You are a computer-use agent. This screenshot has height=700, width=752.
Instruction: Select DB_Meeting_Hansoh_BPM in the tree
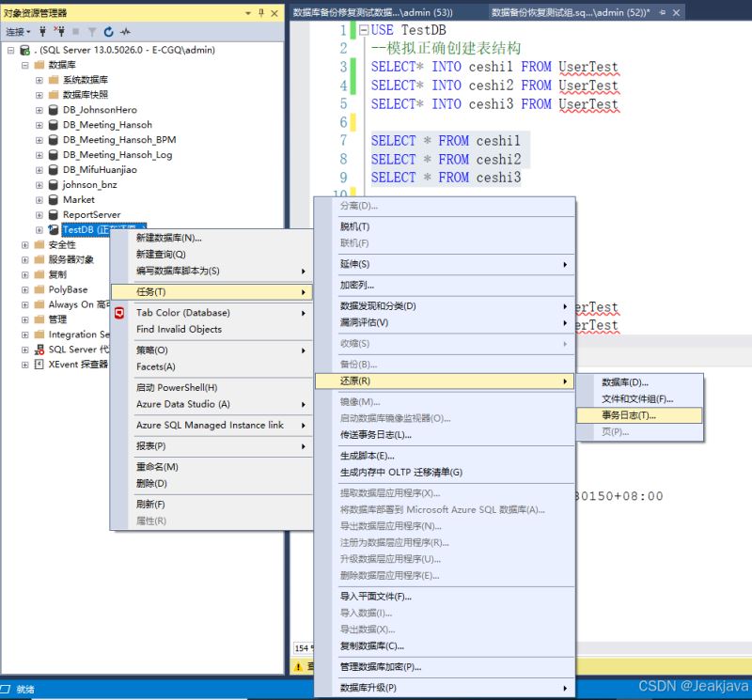point(119,139)
